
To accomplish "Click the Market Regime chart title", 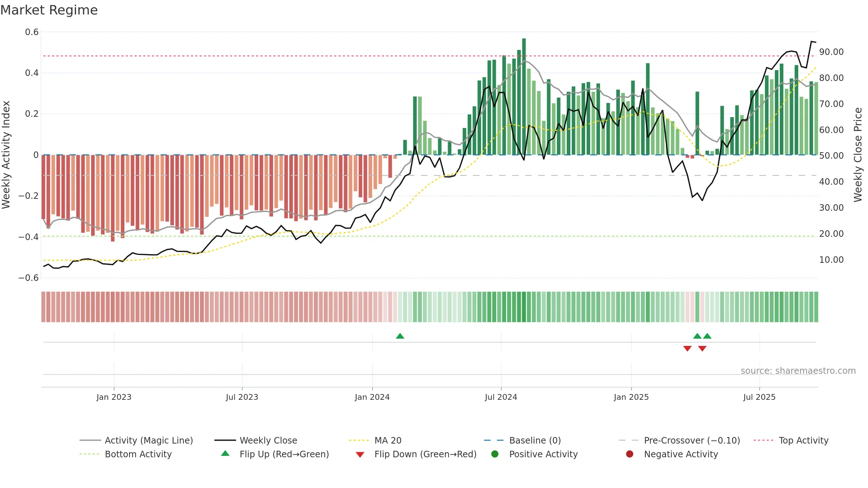I will coord(49,10).
